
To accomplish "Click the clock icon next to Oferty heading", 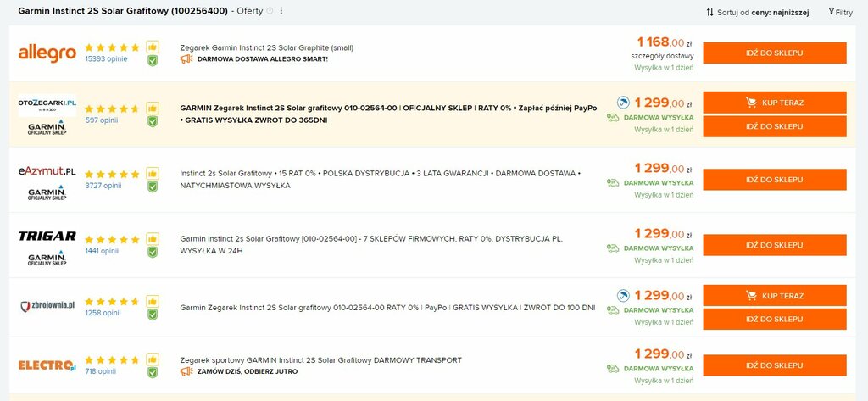I will [270, 10].
